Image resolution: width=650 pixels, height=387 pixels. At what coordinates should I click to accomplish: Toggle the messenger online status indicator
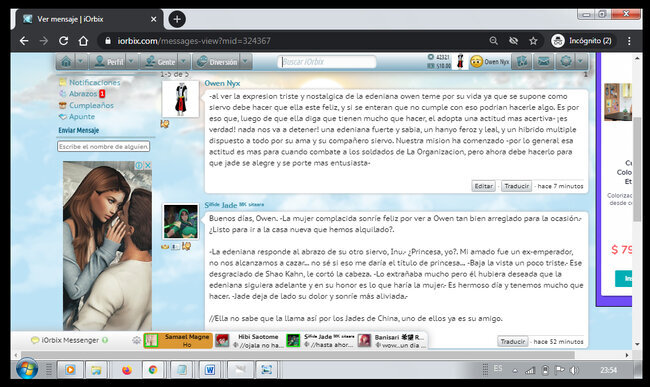[105, 340]
